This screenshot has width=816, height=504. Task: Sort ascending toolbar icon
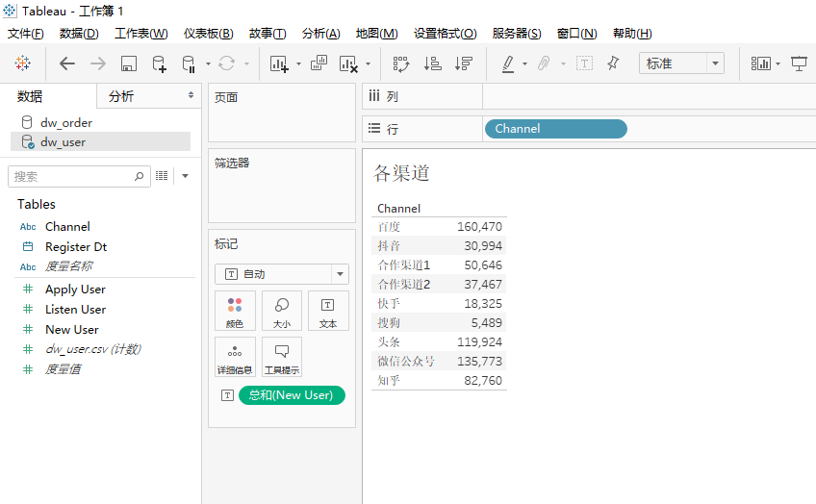pos(432,63)
